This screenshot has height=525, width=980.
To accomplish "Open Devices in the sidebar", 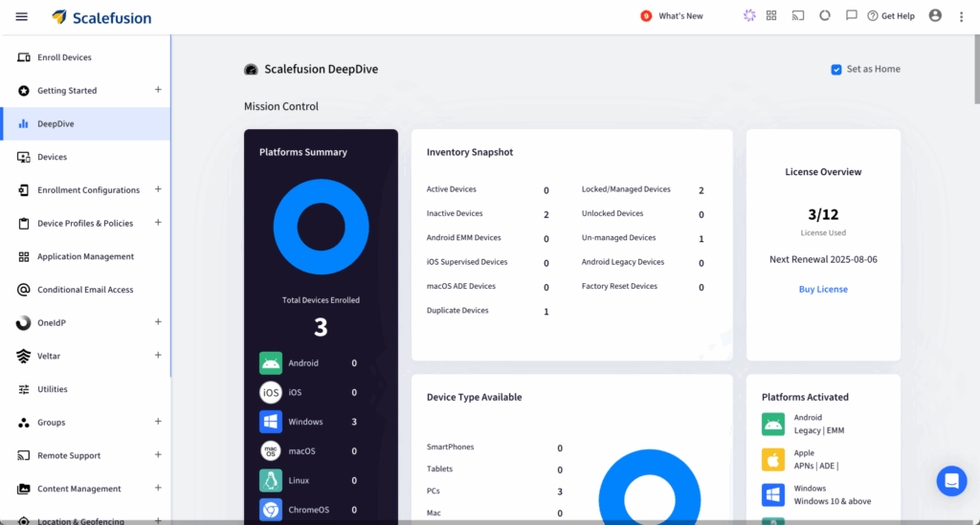I will [x=52, y=157].
